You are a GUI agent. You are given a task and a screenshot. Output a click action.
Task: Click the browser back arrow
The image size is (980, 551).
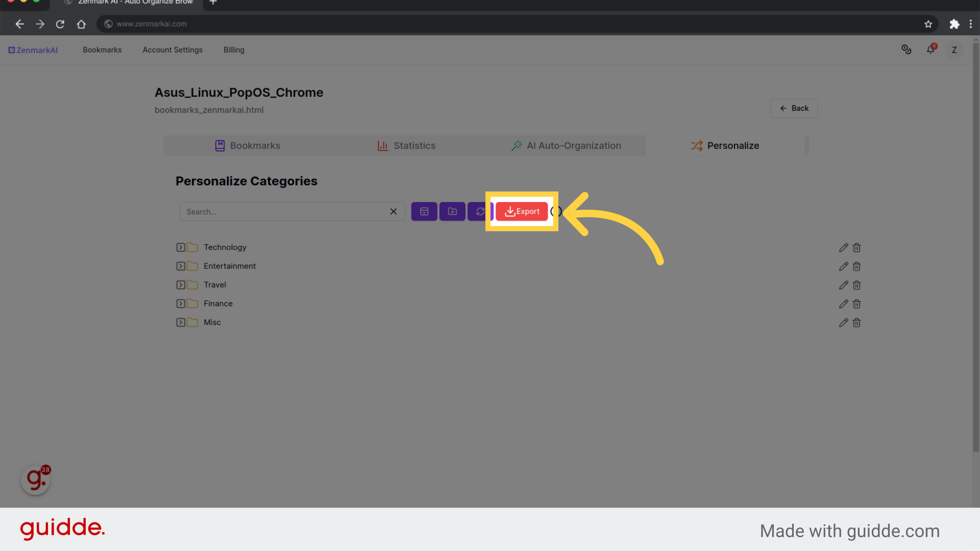(20, 24)
